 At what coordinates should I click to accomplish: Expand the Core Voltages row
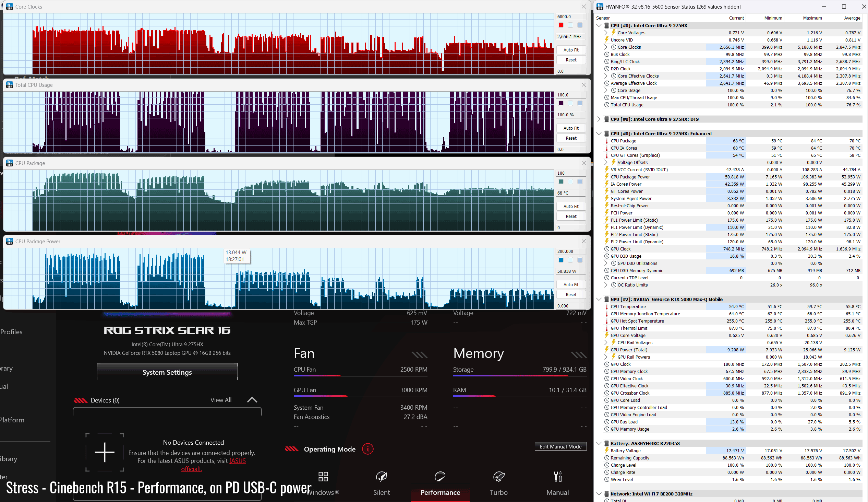tap(606, 33)
